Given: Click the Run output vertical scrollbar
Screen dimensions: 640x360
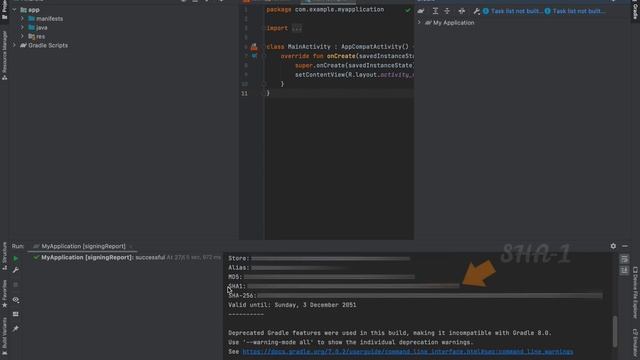Looking at the screenshot, I should coord(615,331).
